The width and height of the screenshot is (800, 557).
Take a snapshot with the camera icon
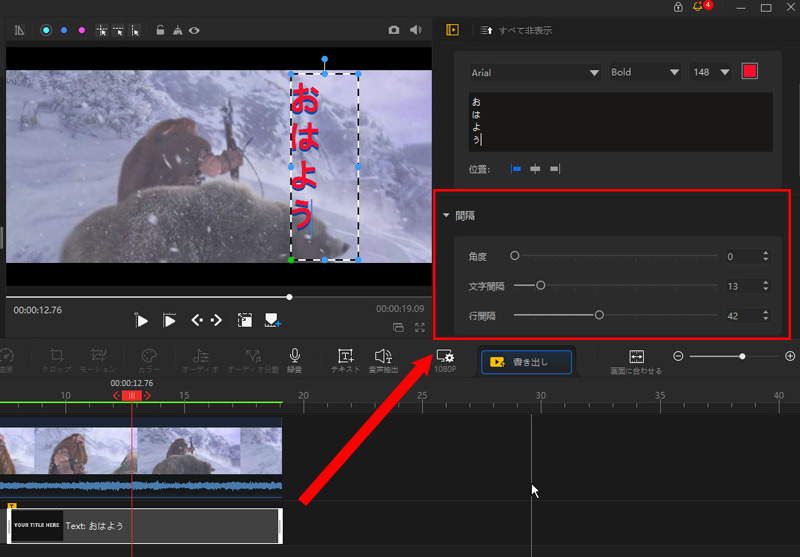[x=394, y=30]
